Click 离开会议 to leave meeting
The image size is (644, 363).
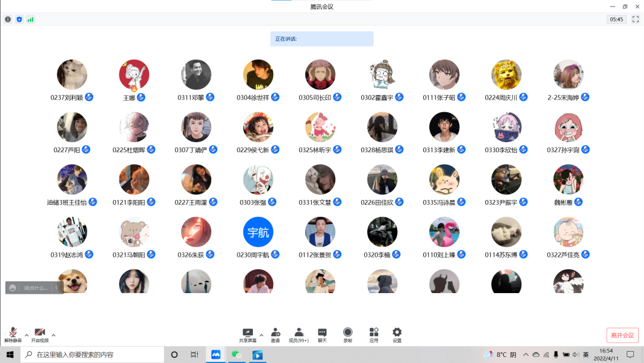[x=622, y=335]
